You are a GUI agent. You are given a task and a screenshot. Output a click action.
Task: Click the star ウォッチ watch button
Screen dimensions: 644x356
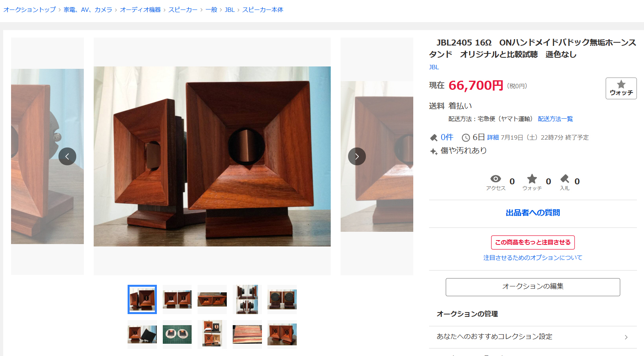click(621, 88)
